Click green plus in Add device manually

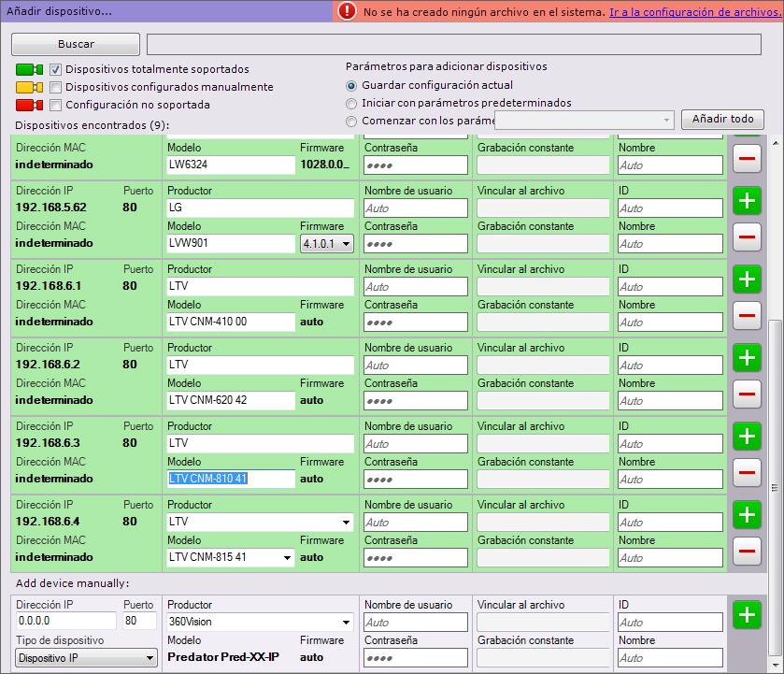747,615
